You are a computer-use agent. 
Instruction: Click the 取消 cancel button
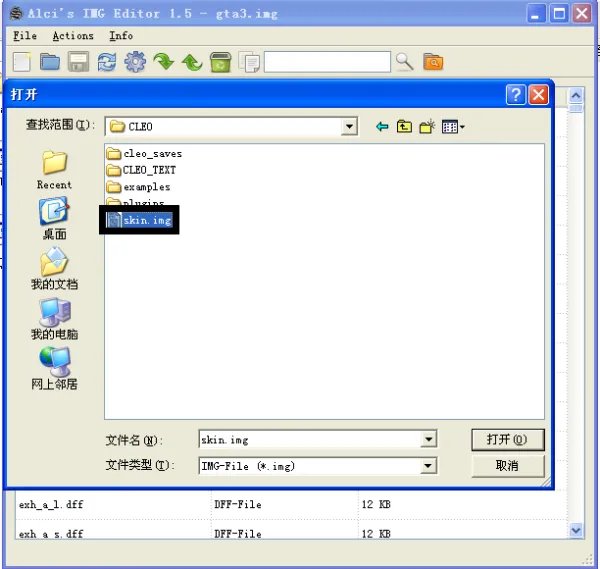click(507, 466)
